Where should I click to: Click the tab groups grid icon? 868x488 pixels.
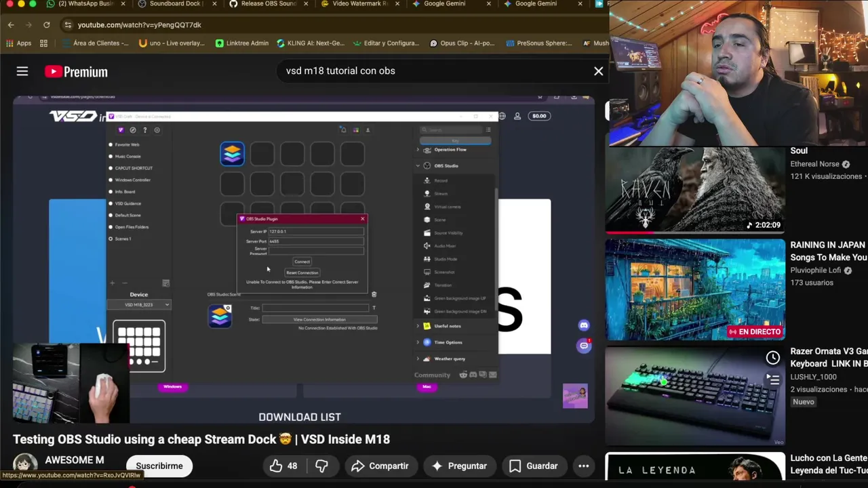click(43, 43)
